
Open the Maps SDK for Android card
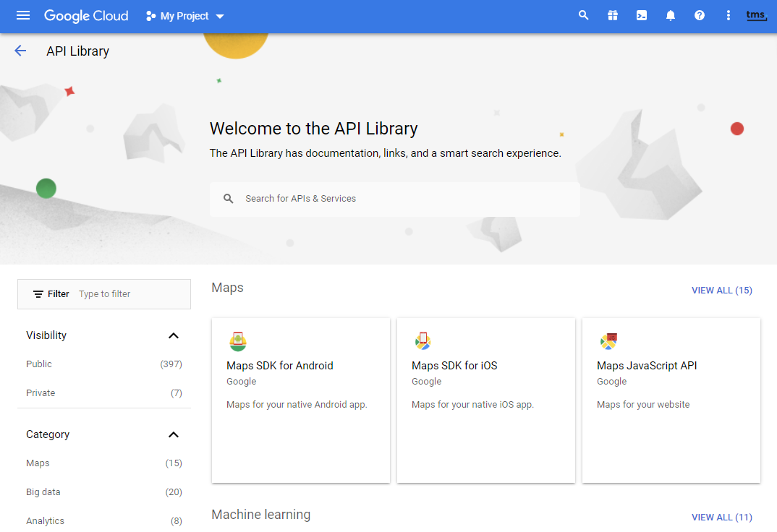pyautogui.click(x=301, y=400)
